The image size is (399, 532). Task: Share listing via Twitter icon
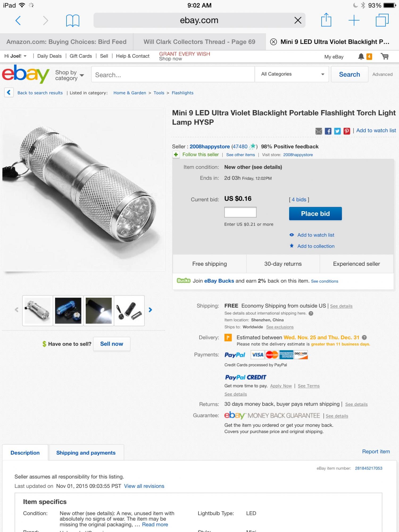point(337,131)
